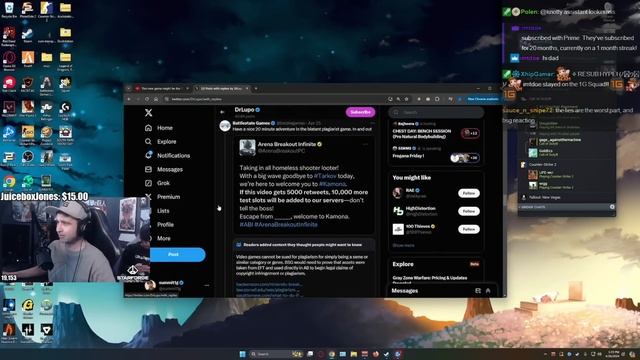Open account menu dots beside summit1g
Screen dimensions: 640x360
click(x=207, y=285)
